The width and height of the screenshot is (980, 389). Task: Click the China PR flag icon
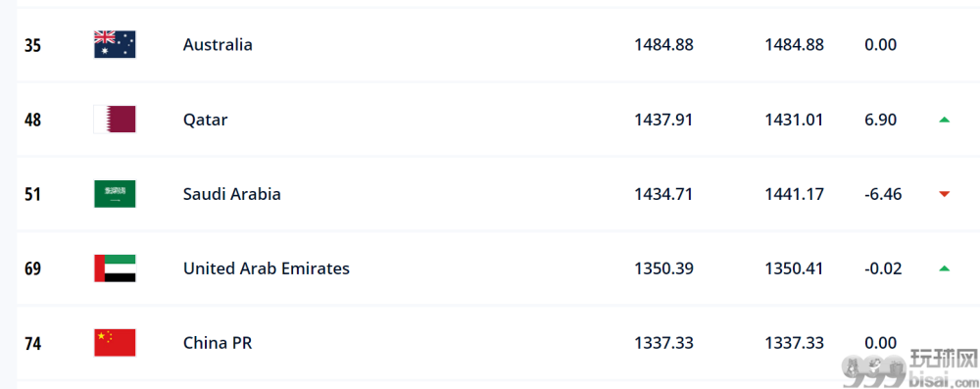115,343
